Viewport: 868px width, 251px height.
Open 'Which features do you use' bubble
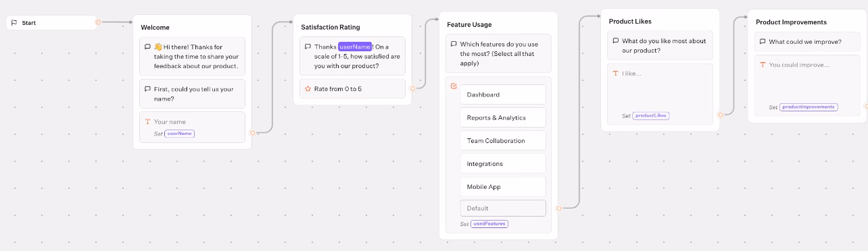[x=498, y=53]
